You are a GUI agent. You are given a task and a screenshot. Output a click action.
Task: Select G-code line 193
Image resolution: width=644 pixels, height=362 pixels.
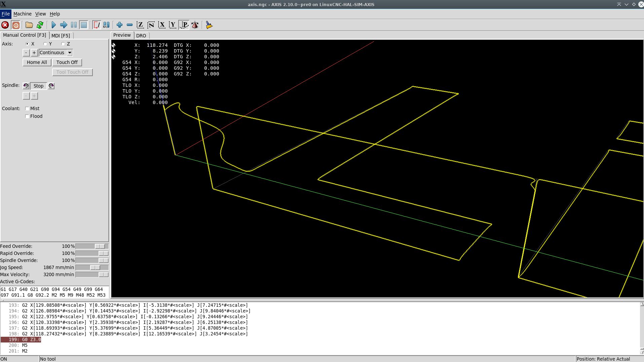128,305
